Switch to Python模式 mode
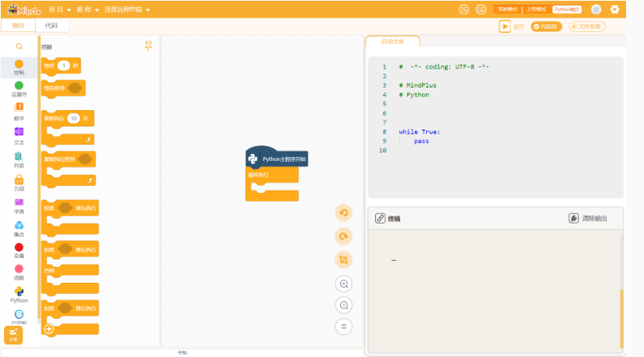644x357 pixels. pyautogui.click(x=567, y=9)
